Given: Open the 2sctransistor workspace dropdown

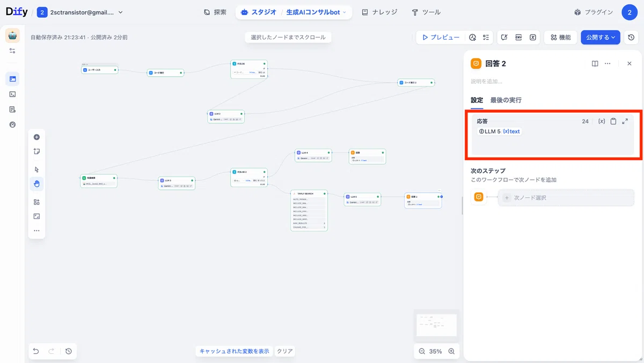Looking at the screenshot, I should [80, 12].
